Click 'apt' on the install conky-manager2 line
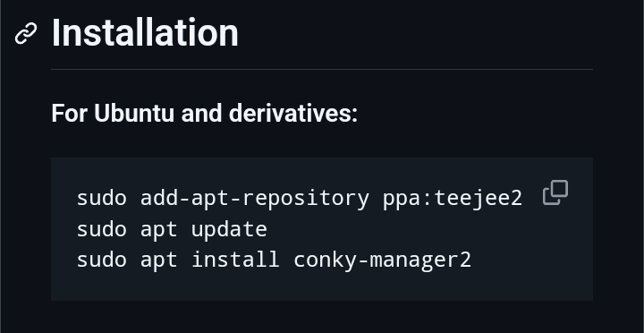 click(159, 261)
